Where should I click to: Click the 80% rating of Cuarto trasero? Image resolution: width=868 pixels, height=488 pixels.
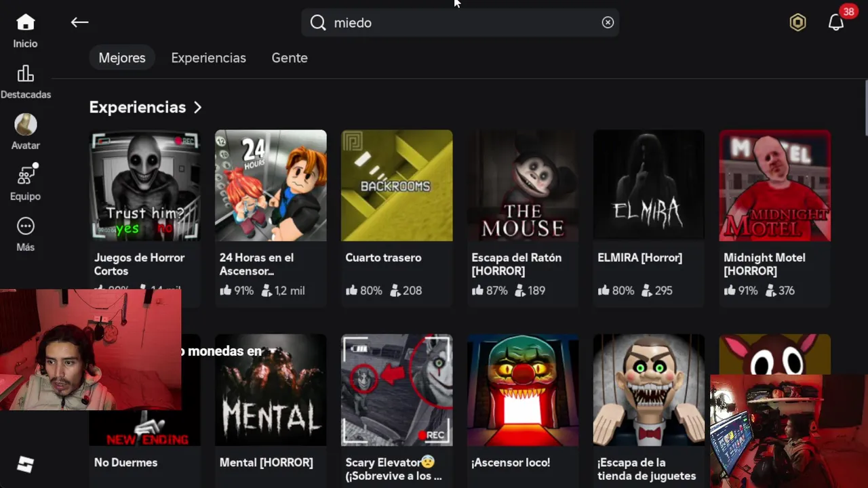[363, 290]
